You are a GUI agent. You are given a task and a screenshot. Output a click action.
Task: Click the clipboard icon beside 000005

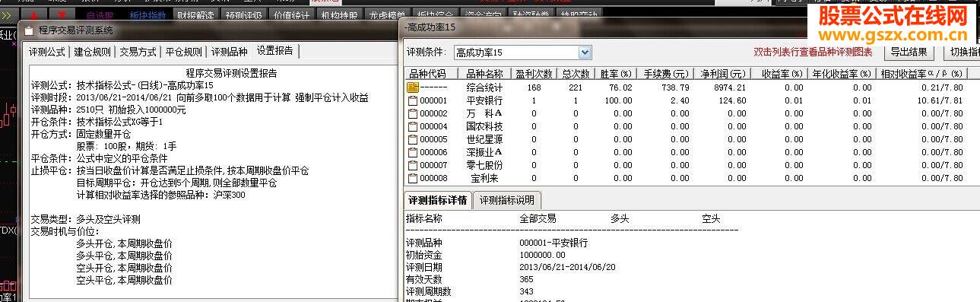point(413,139)
